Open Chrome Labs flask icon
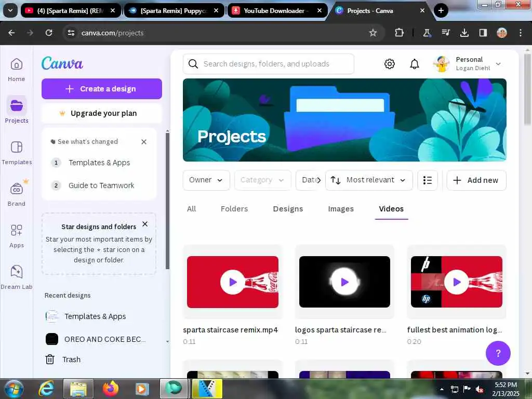The width and height of the screenshot is (532, 399). [427, 33]
